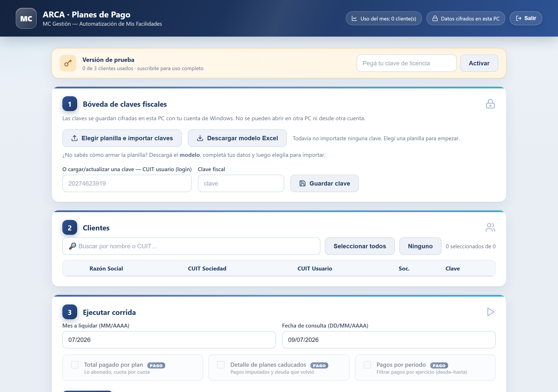The image size is (558, 392).
Task: Activate the license with Activar
Action: [x=479, y=63]
